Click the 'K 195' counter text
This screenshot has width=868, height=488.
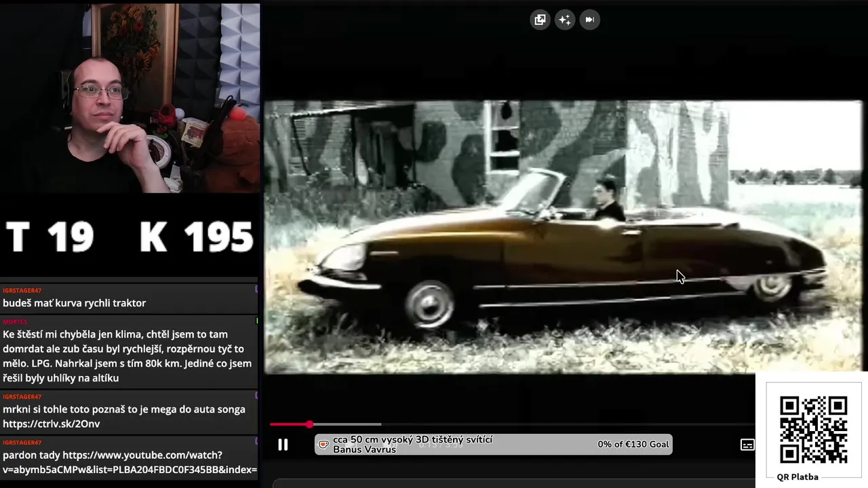pos(197,237)
